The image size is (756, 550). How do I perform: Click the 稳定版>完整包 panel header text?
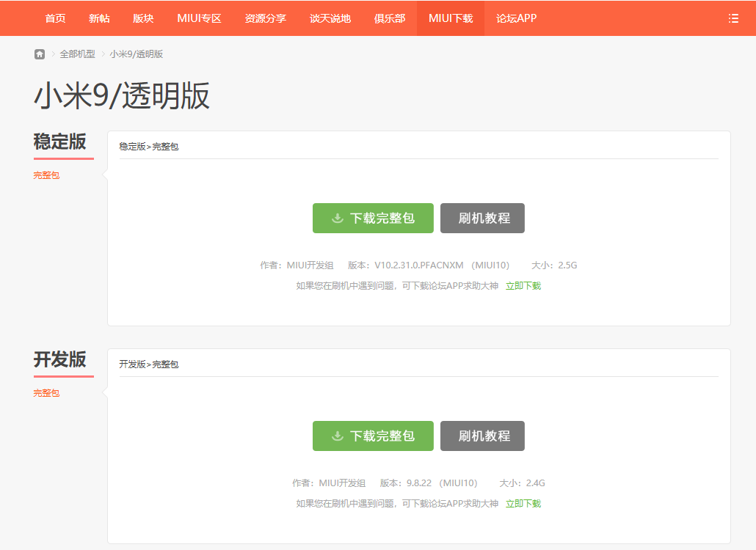pos(149,147)
